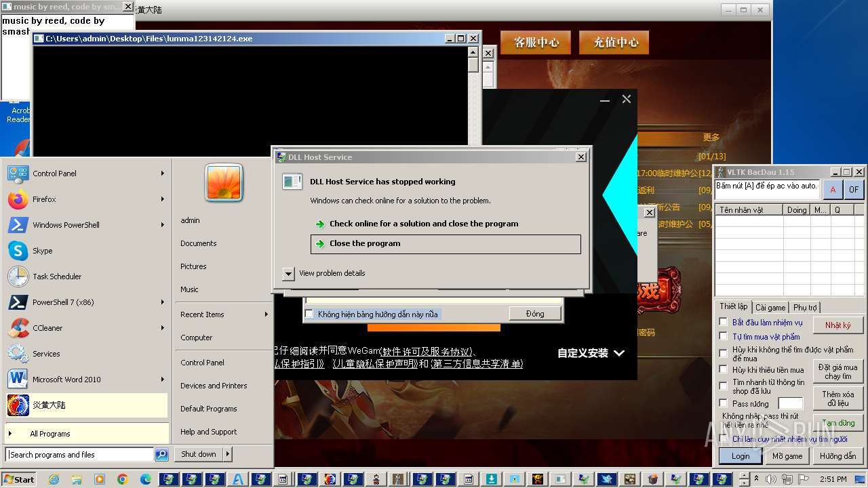Viewport: 868px width, 488px height.
Task: Open the 软件许可及服务协议 link
Action: pos(425,352)
